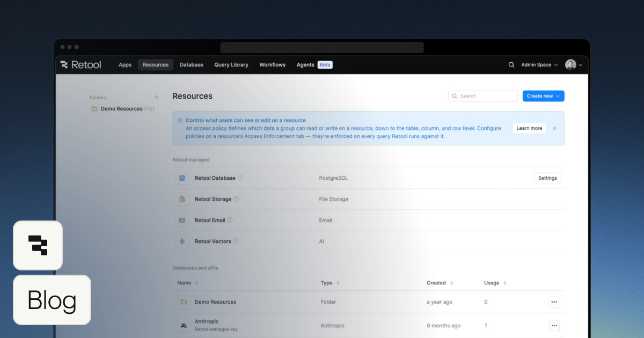
Task: Sort the table by Type column
Action: pos(330,283)
